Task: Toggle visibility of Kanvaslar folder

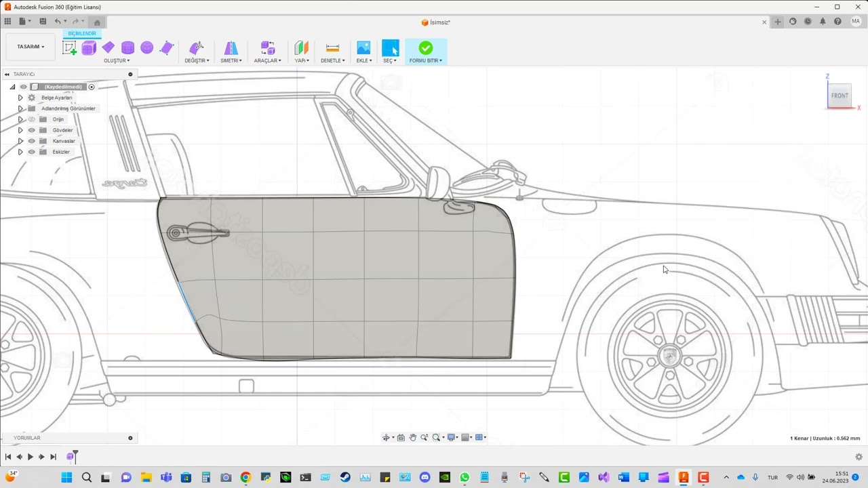Action: pyautogui.click(x=31, y=141)
